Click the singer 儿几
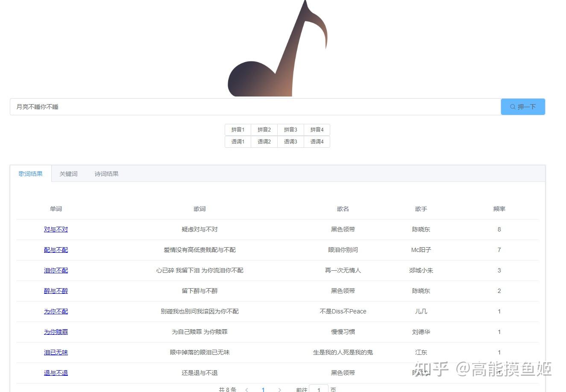 click(x=421, y=311)
